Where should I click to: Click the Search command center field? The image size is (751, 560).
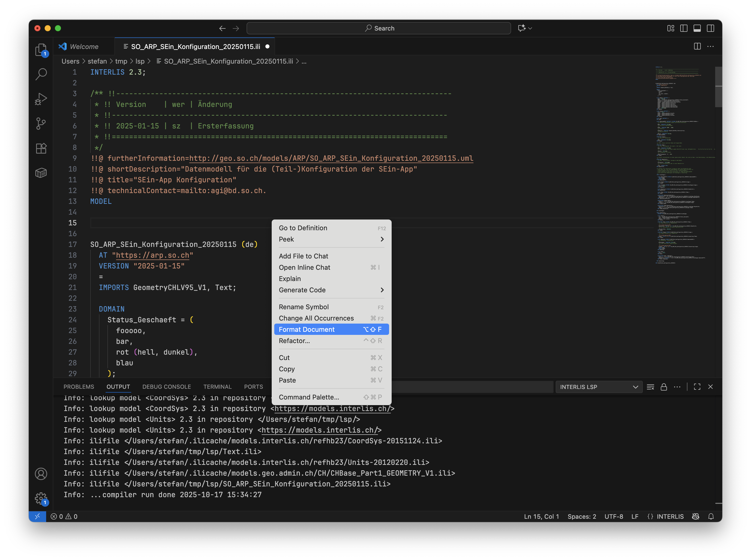(x=379, y=28)
